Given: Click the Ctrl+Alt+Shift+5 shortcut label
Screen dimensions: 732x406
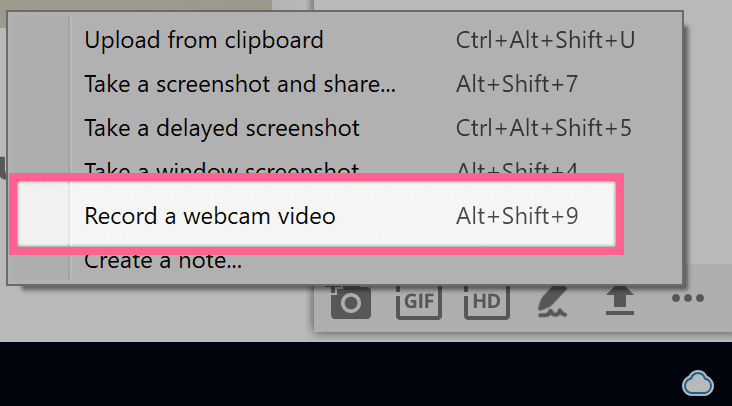Looking at the screenshot, I should (x=543, y=128).
